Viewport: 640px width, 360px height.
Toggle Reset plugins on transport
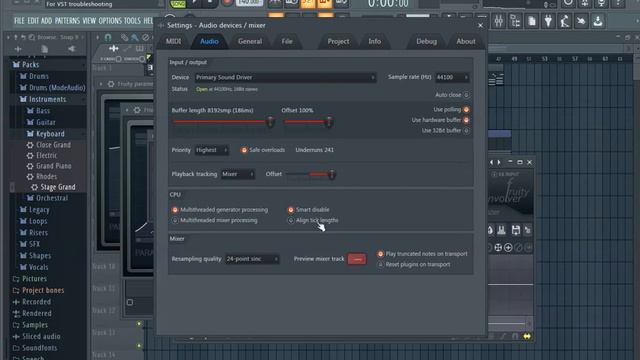click(x=380, y=264)
